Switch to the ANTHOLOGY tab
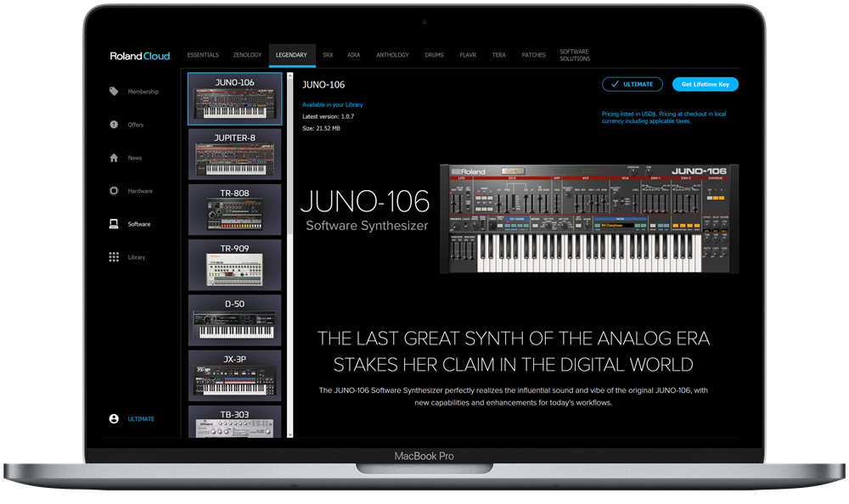This screenshot has height=504, width=849. point(392,54)
